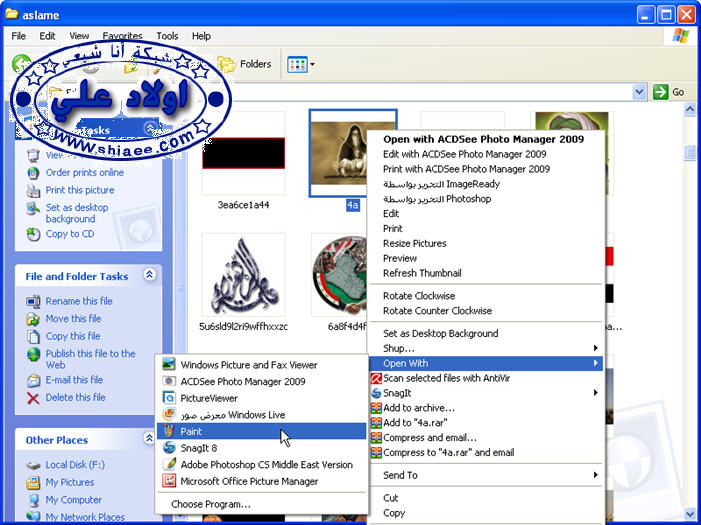Choose ACDSee Photo Manager 2009 in submenu
Viewport: 701px width, 525px height.
262,381
